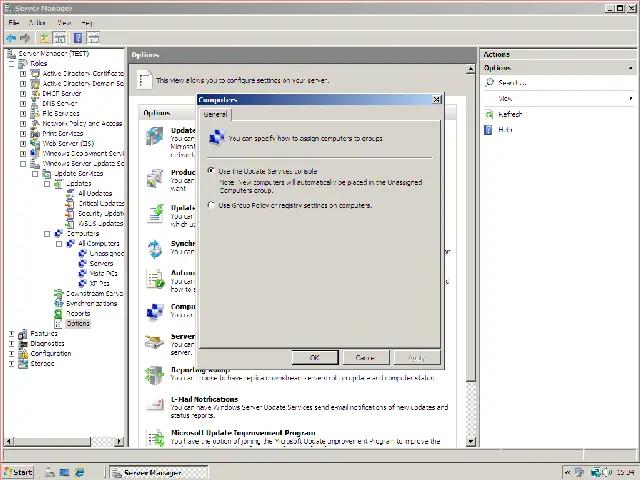Click Server Manager taskbar button
This screenshot has height=480, width=640.
pyautogui.click(x=159, y=473)
